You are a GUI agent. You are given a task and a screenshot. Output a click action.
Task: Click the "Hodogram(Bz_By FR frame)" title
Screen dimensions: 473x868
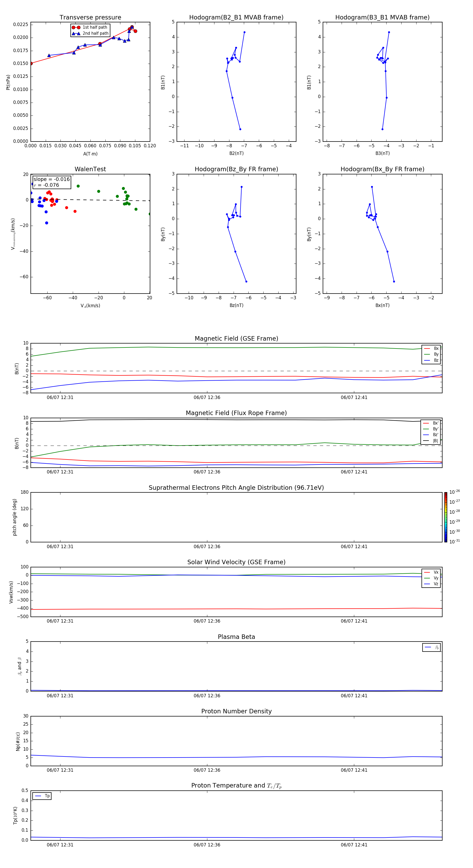[x=236, y=169]
